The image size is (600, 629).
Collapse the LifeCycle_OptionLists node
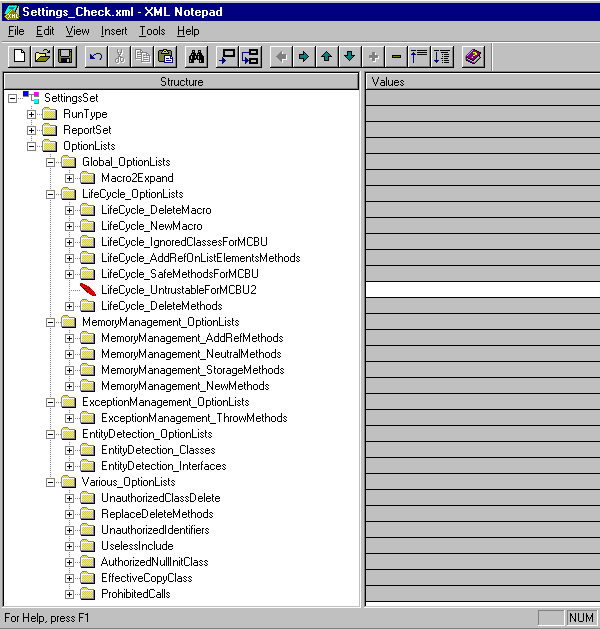point(50,194)
